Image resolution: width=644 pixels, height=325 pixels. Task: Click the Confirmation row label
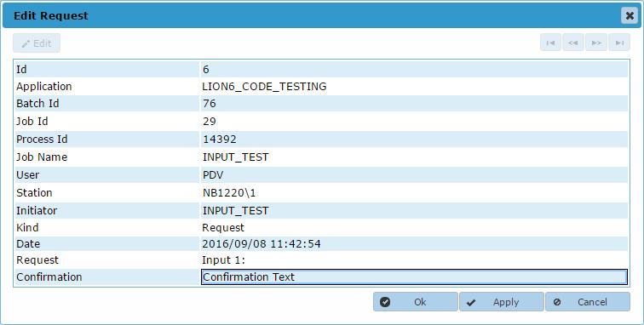[x=49, y=277]
